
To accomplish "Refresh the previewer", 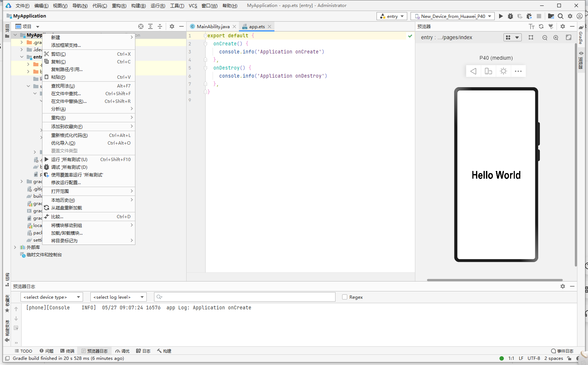I will pyautogui.click(x=541, y=26).
